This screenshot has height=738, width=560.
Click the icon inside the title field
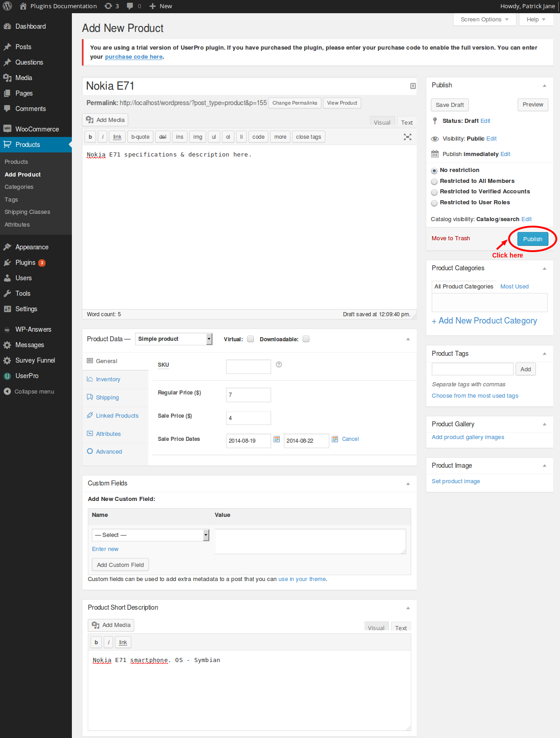tap(413, 86)
